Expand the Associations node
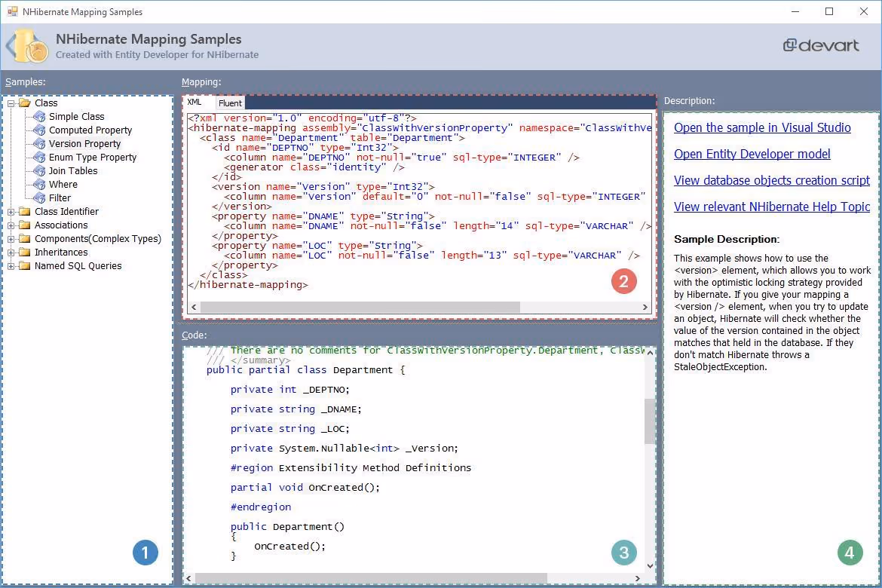Viewport: 882px width, 588px height. pos(11,225)
